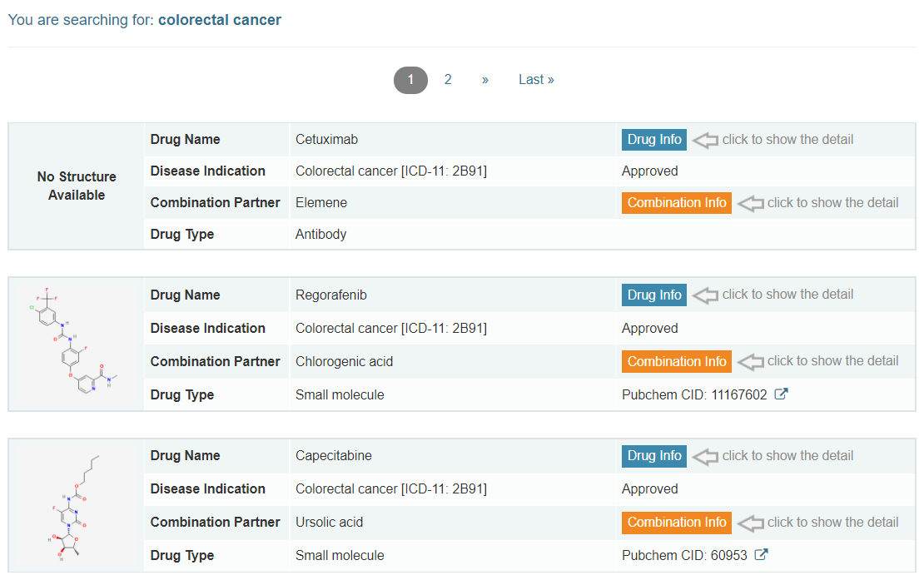Open external link icon beside Pubchem CID 60953

[761, 555]
